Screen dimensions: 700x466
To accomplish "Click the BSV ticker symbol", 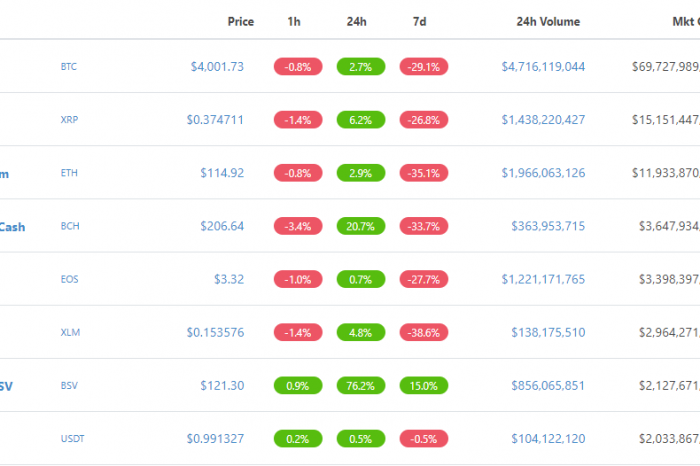I will [69, 385].
